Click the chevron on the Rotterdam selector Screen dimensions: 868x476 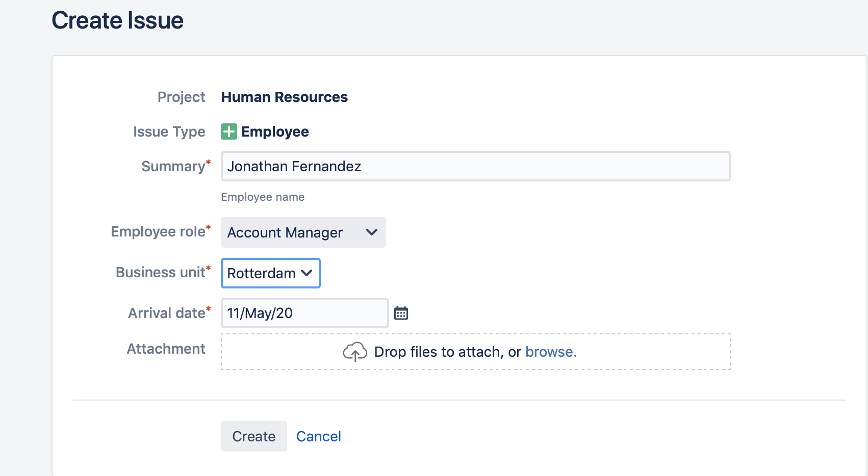point(306,273)
